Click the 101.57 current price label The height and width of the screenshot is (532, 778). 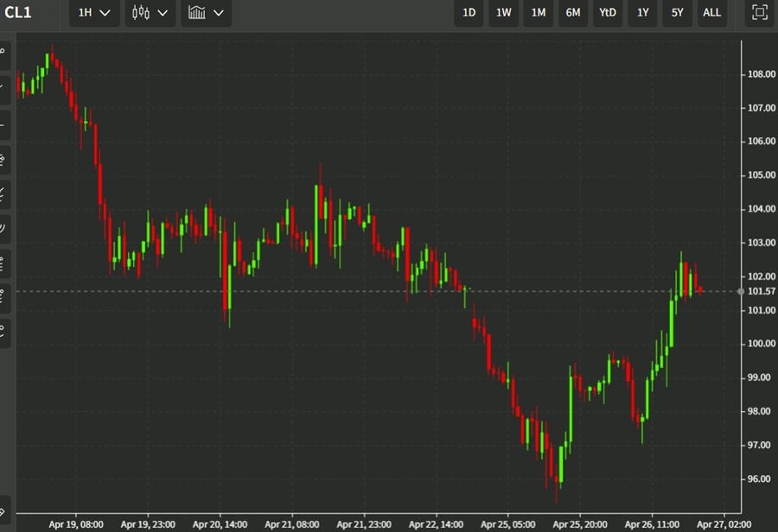761,292
